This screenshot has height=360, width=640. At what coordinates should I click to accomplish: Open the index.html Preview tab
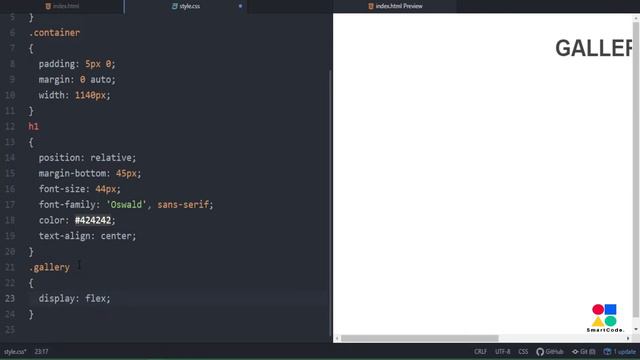(395, 6)
